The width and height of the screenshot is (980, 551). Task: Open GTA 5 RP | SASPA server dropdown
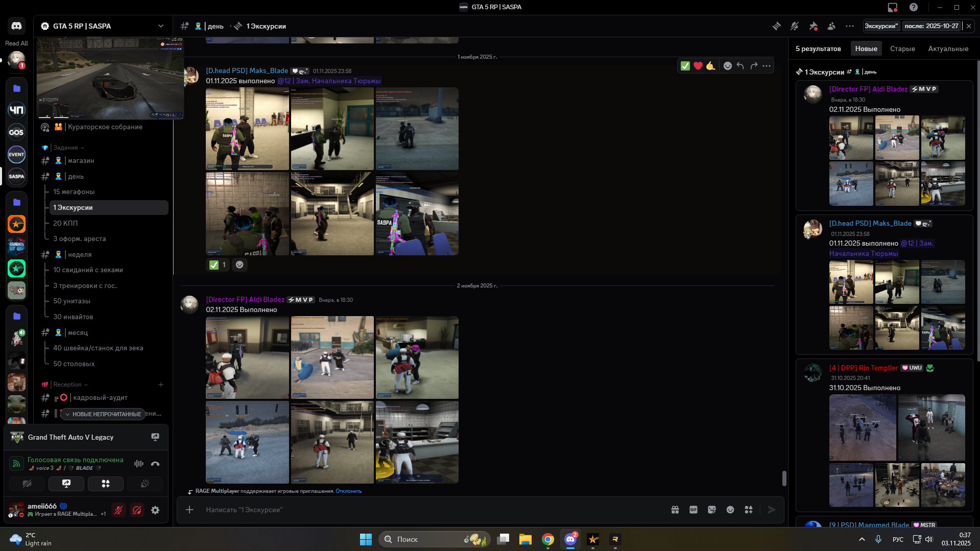(161, 26)
